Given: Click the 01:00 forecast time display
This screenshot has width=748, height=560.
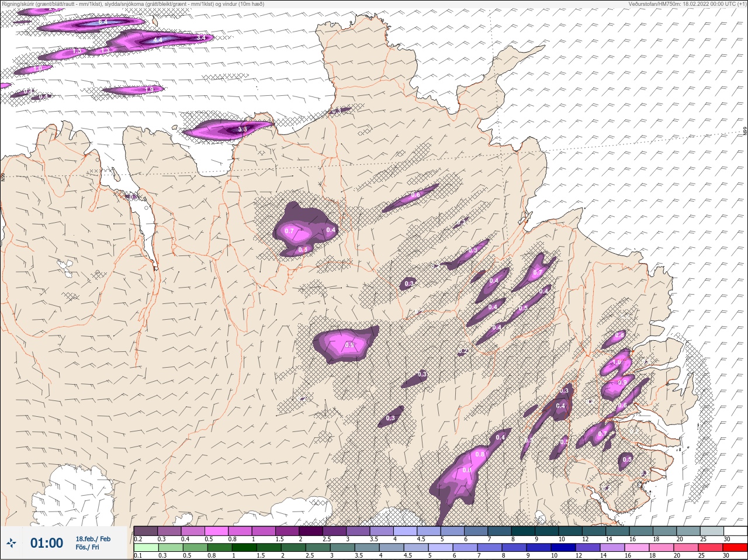Looking at the screenshot, I should click(x=47, y=543).
